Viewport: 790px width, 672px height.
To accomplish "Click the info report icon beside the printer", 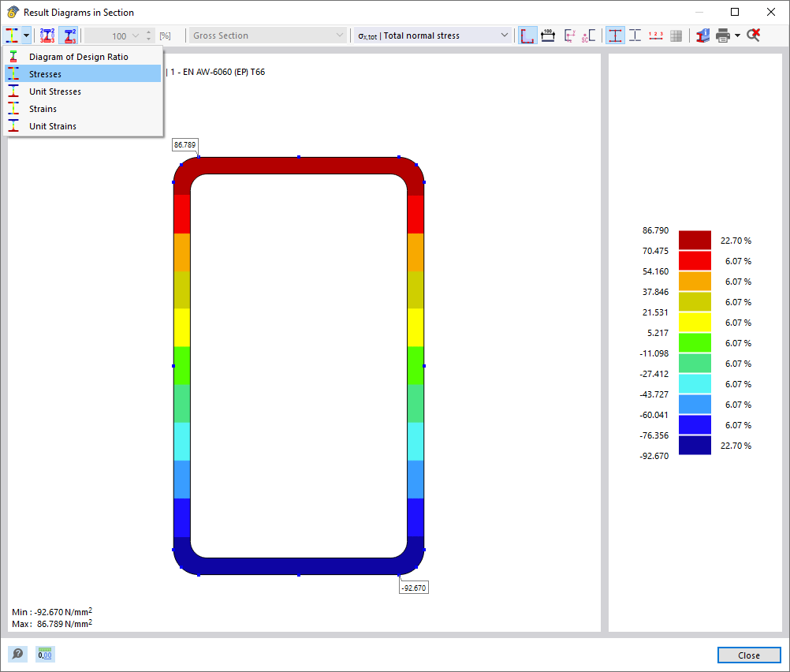I will coord(702,35).
